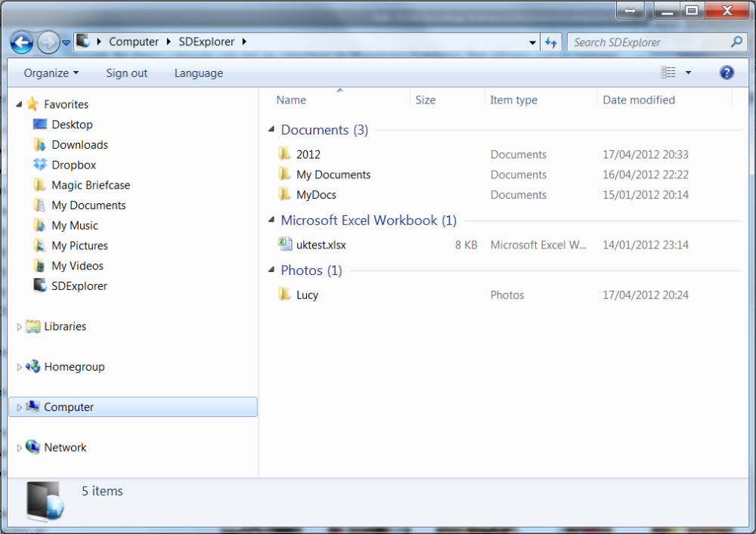Select the Microsoft Excel Workbook (1) header
The image size is (756, 534).
pyautogui.click(x=369, y=221)
